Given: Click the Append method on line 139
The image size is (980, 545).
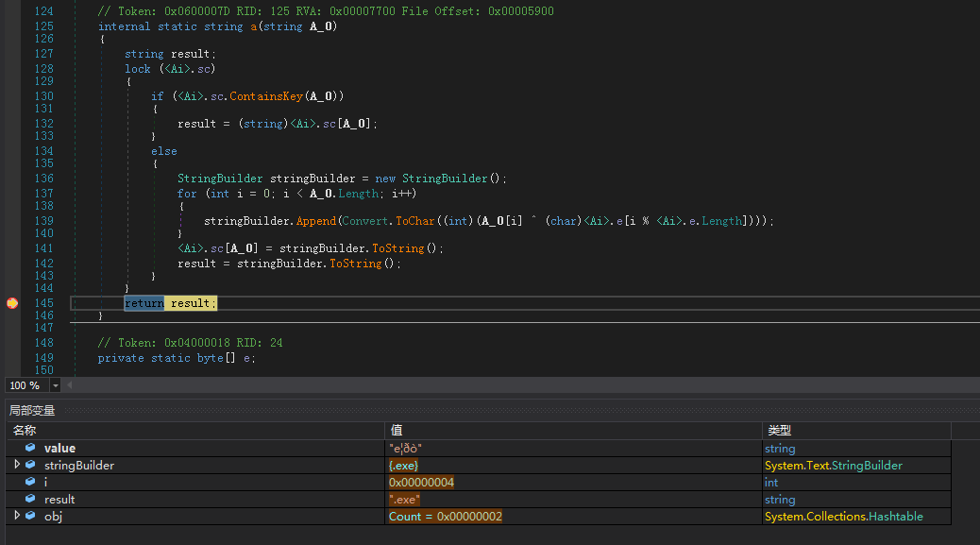Looking at the screenshot, I should [315, 221].
